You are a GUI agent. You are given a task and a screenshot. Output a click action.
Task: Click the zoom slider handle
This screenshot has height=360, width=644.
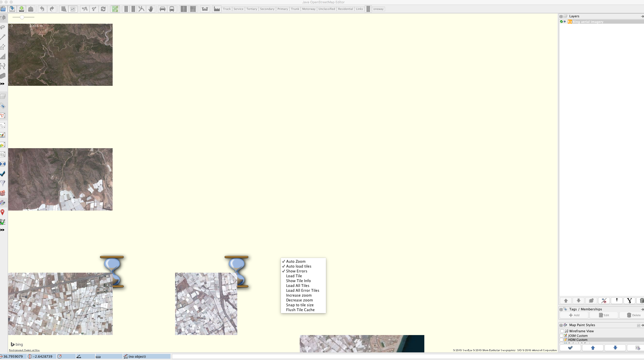tap(22, 17)
